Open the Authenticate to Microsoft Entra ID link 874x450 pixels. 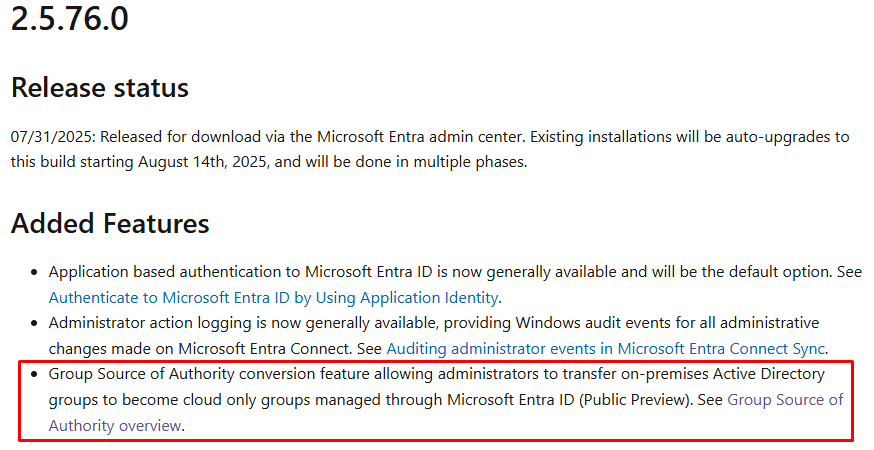[x=273, y=297]
